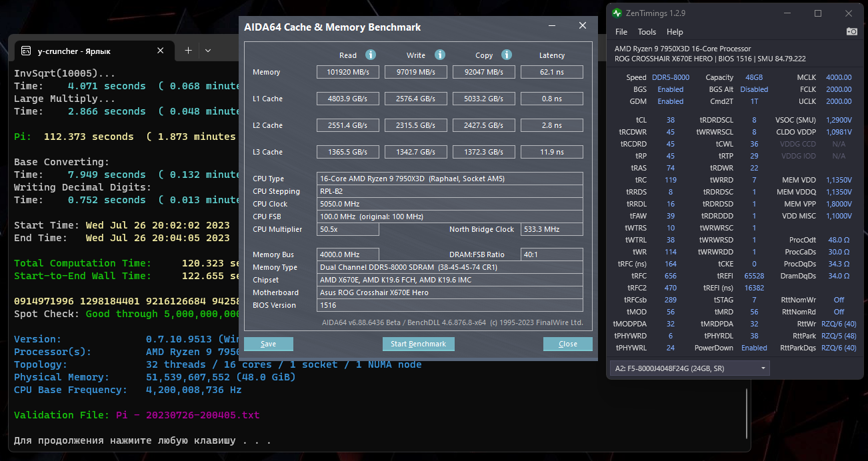Click the Memory Read value field showing 101920 MB/s
The image size is (868, 461).
348,72
